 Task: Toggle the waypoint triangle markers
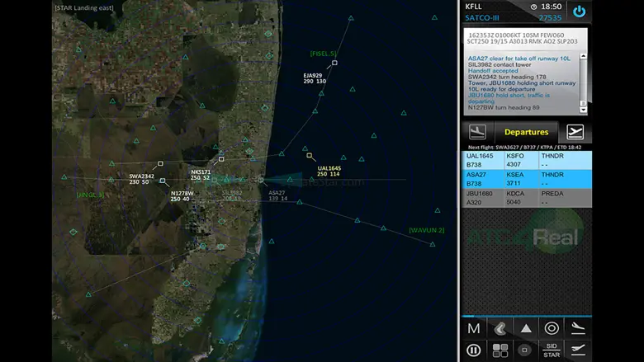point(526,328)
